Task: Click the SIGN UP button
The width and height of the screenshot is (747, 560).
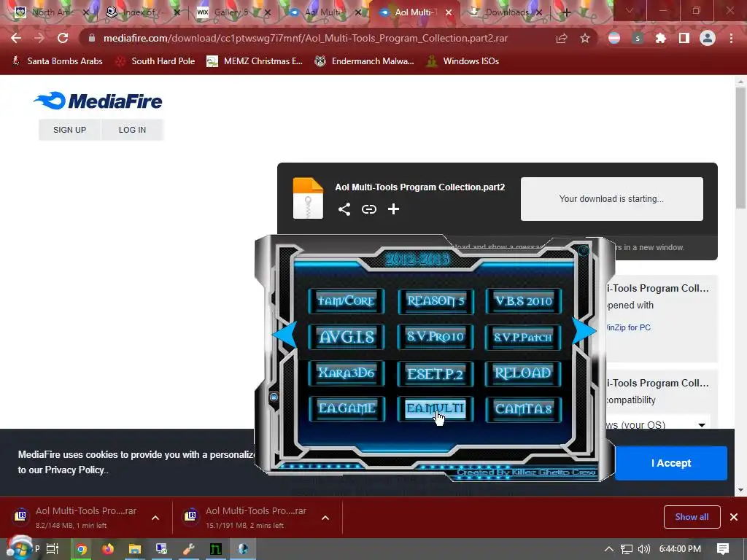Action: coord(69,130)
